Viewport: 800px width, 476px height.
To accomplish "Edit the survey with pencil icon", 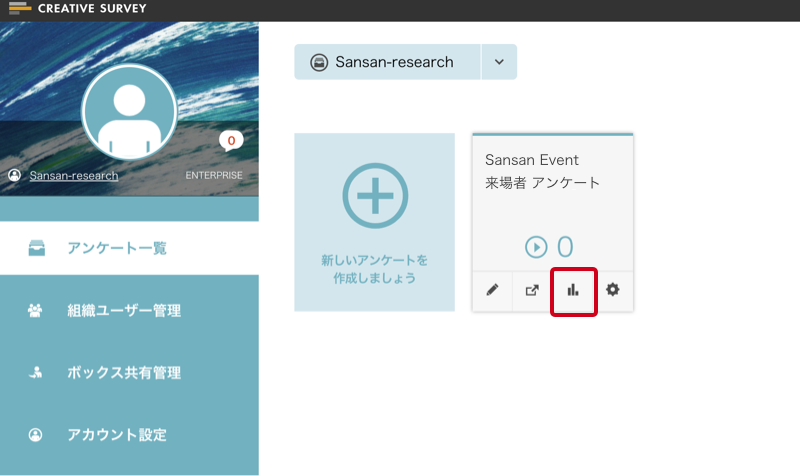I will [492, 290].
